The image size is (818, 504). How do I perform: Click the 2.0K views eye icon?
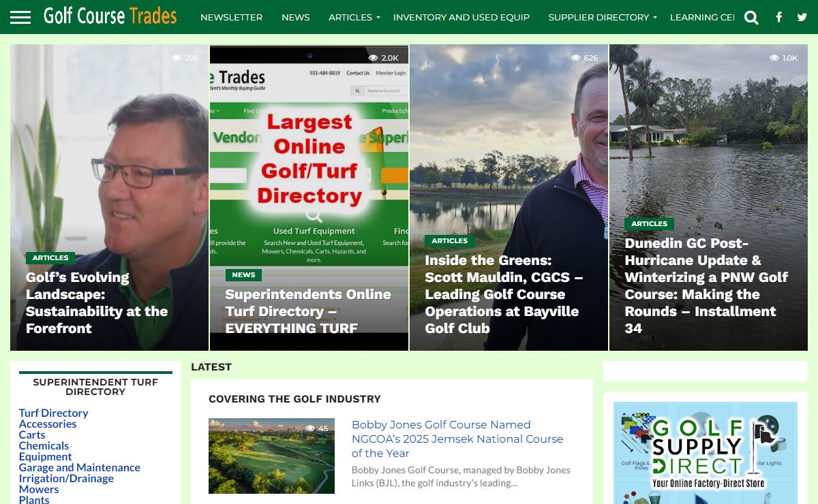pos(373,58)
